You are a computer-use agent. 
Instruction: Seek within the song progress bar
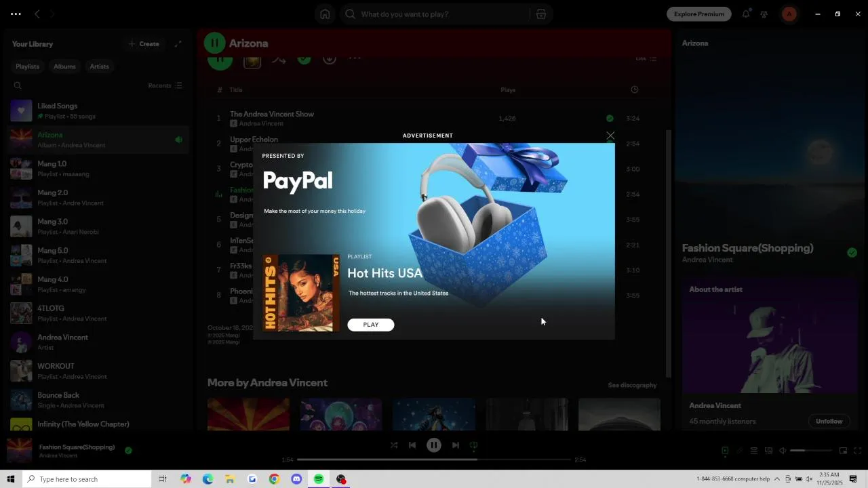click(x=434, y=460)
